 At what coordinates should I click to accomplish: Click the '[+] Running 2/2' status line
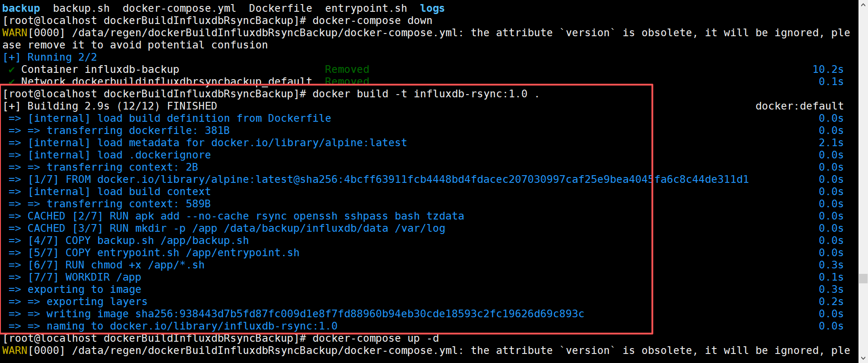tap(50, 57)
